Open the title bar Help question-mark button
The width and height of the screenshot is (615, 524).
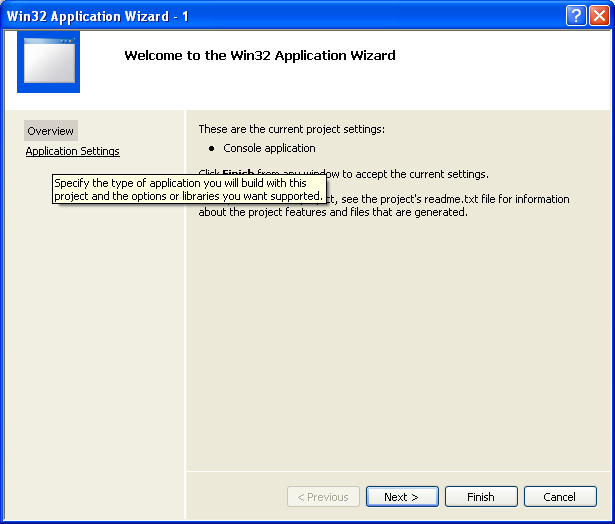coord(576,16)
